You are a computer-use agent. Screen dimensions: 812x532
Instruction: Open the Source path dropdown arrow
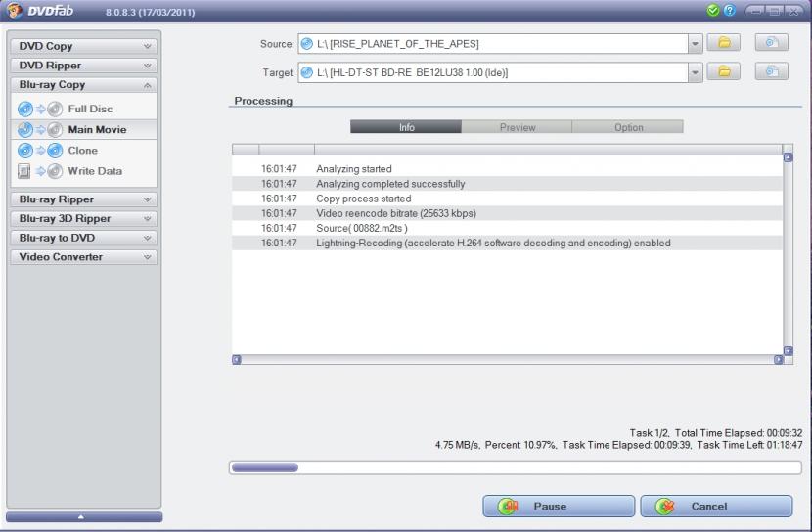695,44
